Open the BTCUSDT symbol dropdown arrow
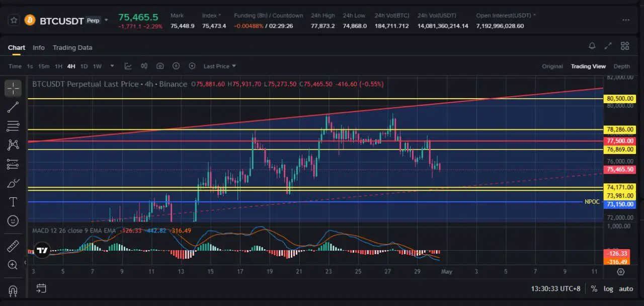 [106, 20]
